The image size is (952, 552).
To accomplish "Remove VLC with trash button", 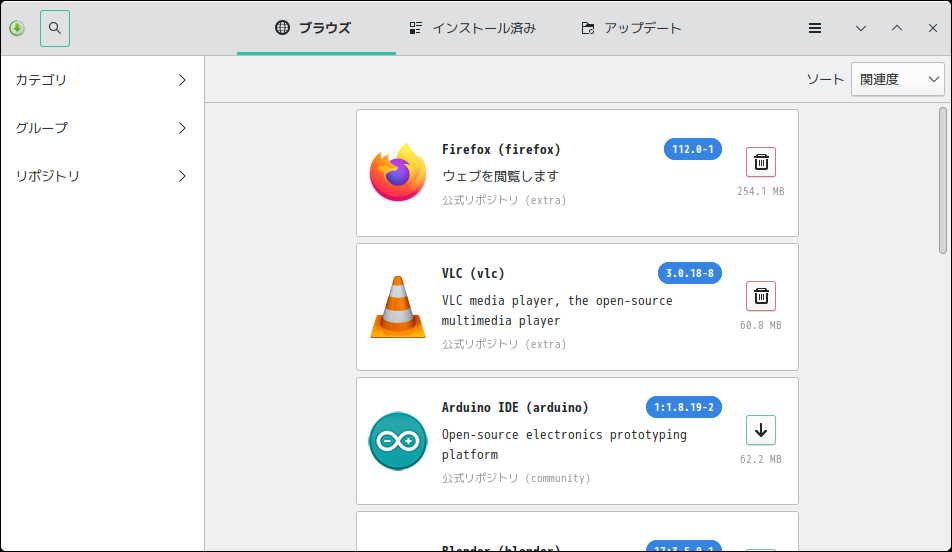I will point(761,296).
